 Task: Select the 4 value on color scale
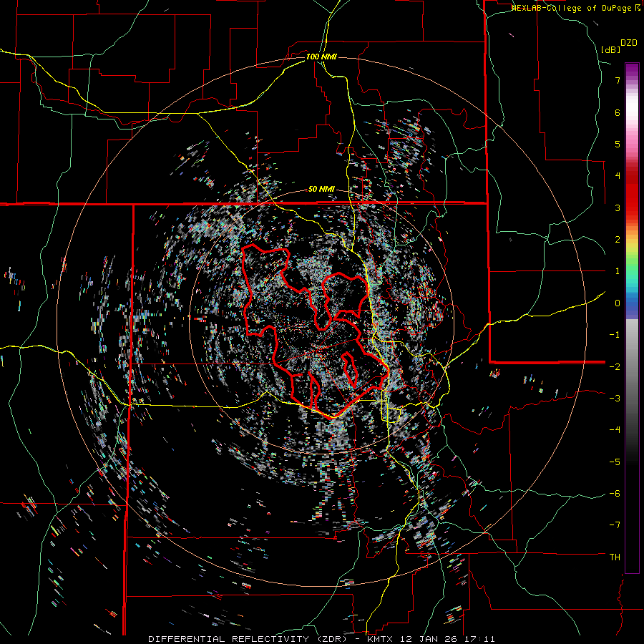[x=618, y=176]
